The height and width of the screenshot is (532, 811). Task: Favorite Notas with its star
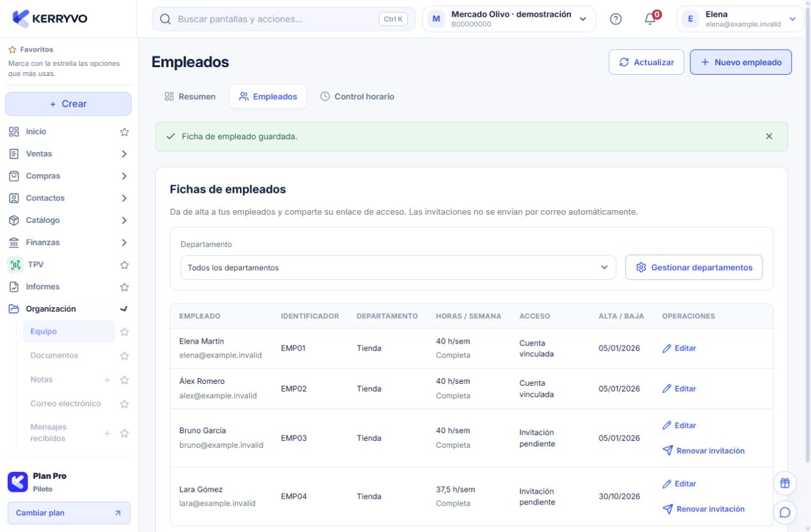125,380
